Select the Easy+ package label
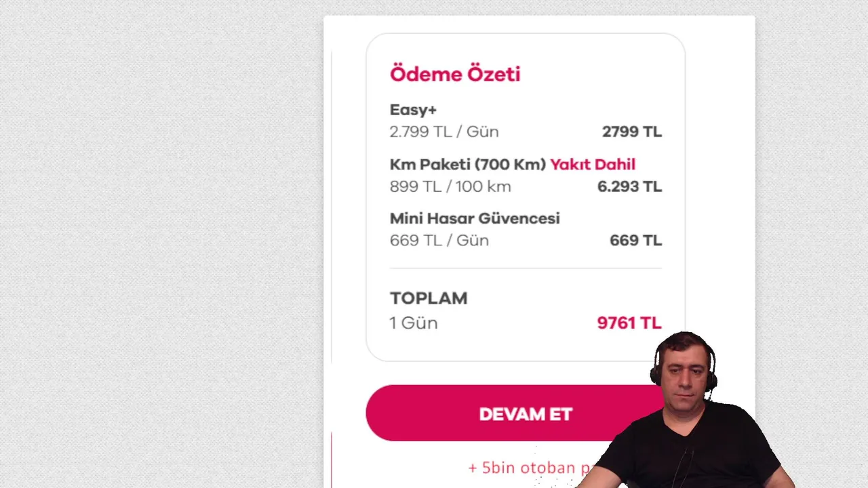 pyautogui.click(x=413, y=110)
